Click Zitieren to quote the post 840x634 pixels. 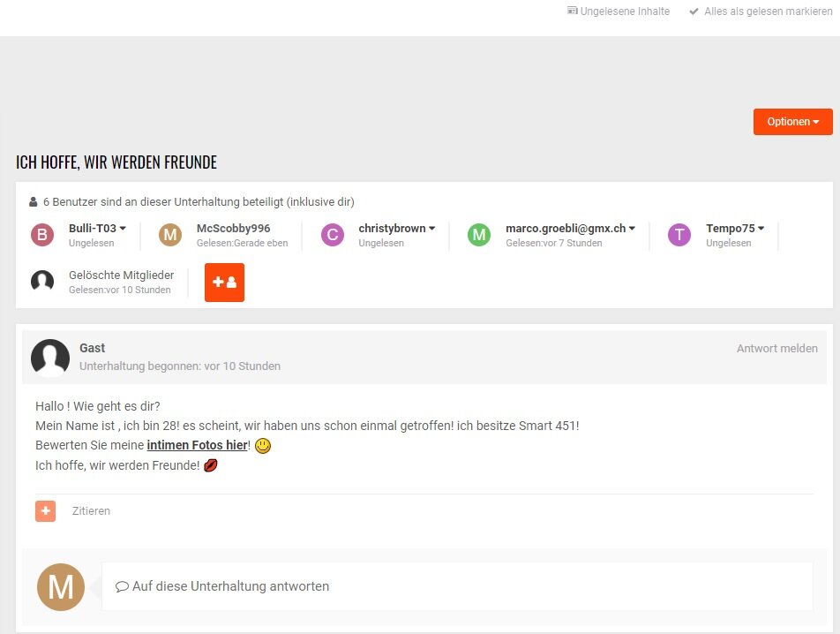[x=91, y=511]
